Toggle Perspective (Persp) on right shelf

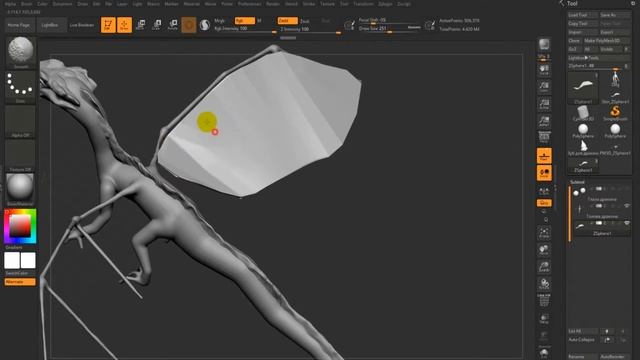[544, 138]
